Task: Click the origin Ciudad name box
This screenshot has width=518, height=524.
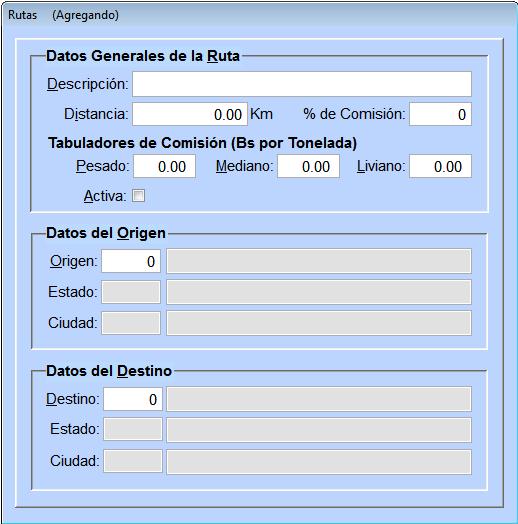Action: coord(319,323)
